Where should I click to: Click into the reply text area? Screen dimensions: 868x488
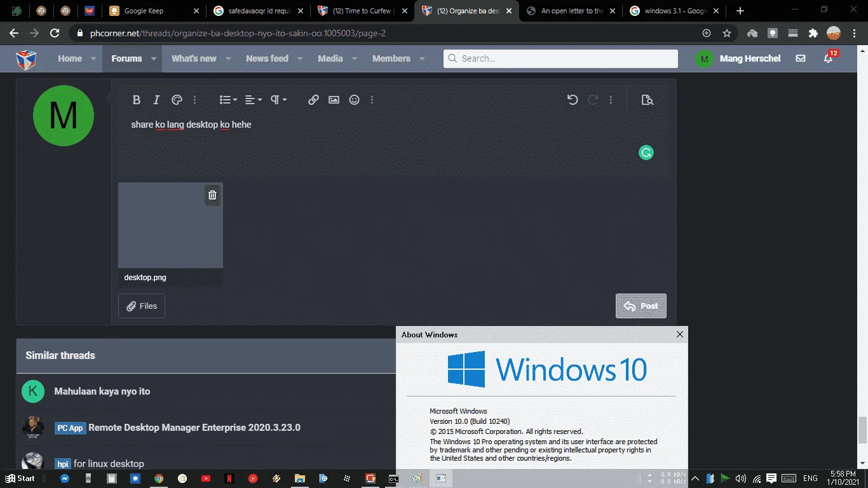(392, 145)
